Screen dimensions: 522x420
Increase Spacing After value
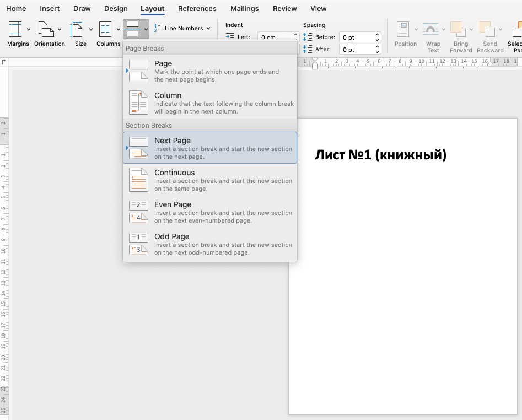(x=377, y=47)
